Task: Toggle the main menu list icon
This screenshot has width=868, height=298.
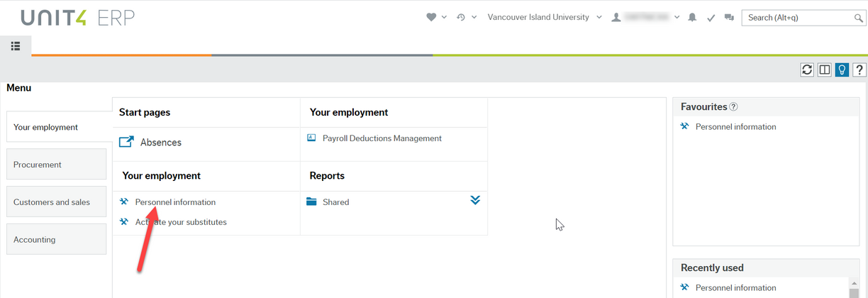Action: pyautogui.click(x=16, y=46)
